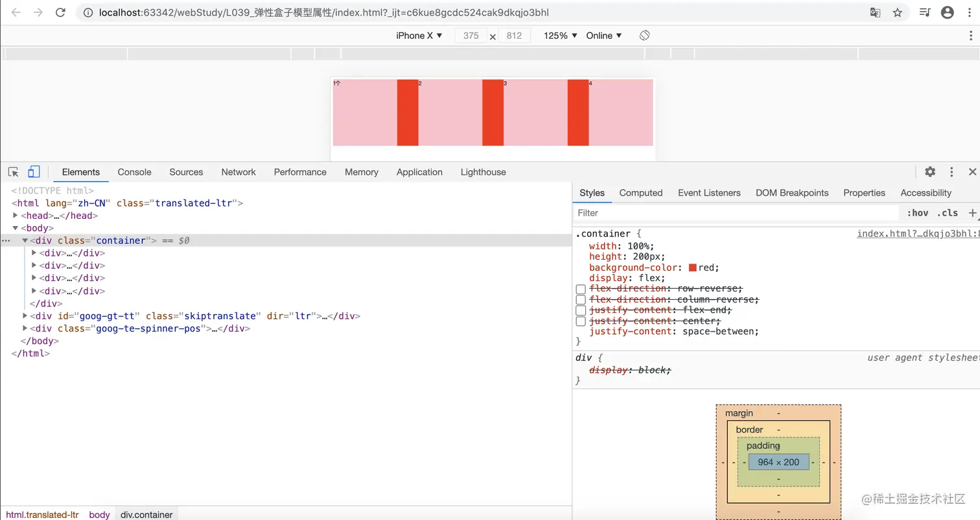980x520 pixels.
Task: Add a new style rule
Action: pyautogui.click(x=972, y=212)
